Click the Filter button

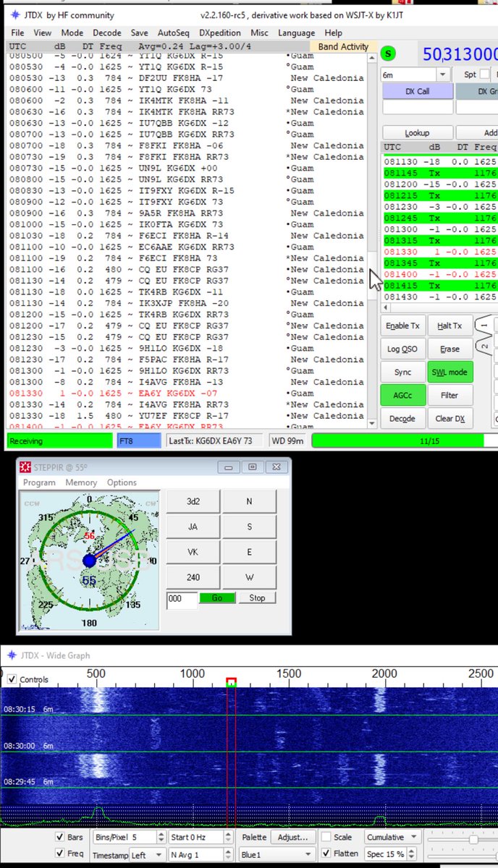[450, 396]
